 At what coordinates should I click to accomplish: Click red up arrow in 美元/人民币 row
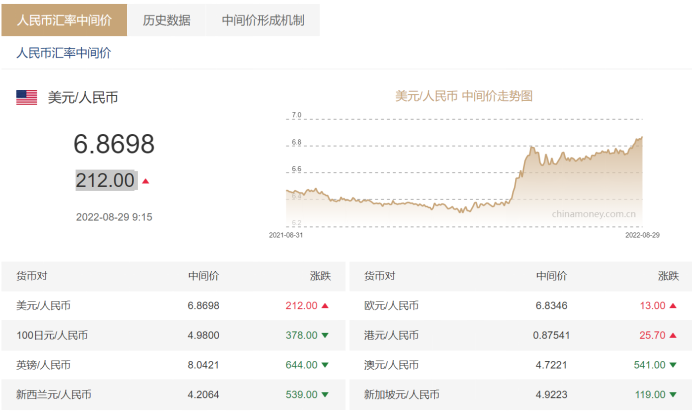click(x=325, y=306)
